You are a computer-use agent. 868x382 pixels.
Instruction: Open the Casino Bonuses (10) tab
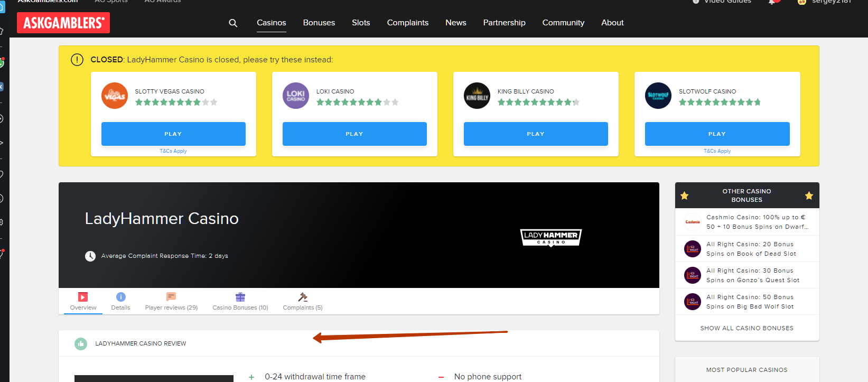click(x=240, y=302)
